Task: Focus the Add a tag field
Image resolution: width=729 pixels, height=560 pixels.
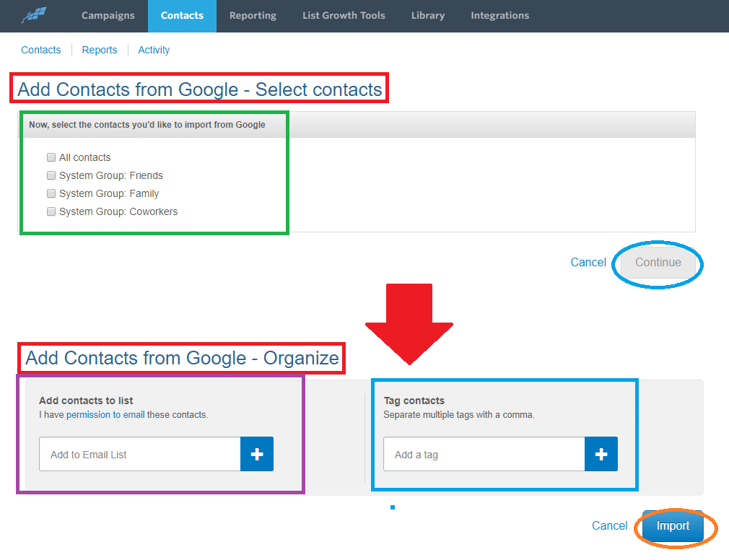Action: coord(484,454)
